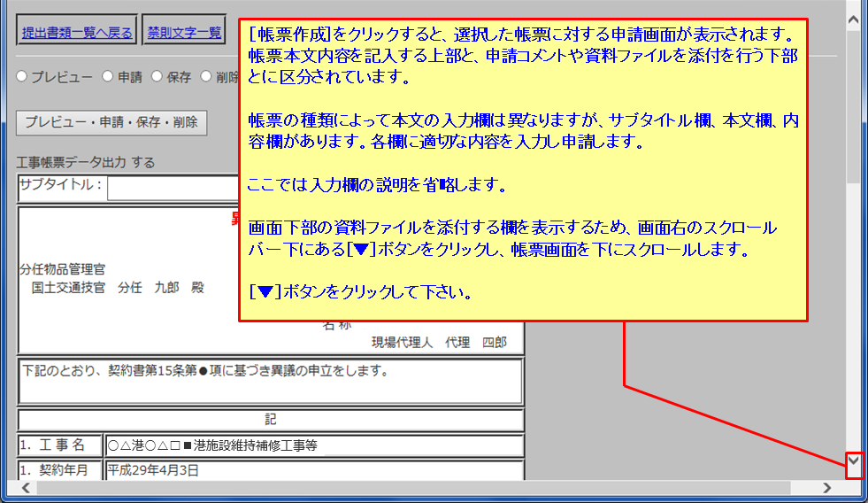Screen dimensions: 868x503
Task: Choose the 申請 radio option
Action: pos(108,77)
